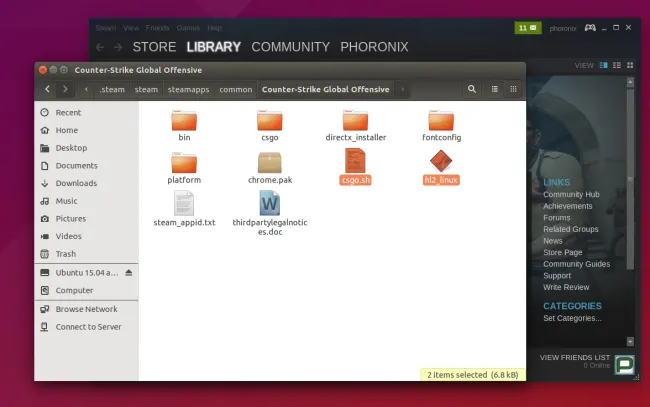This screenshot has height=407, width=650.
Task: Go to Steam PHORONIX profile tab
Action: click(x=374, y=47)
